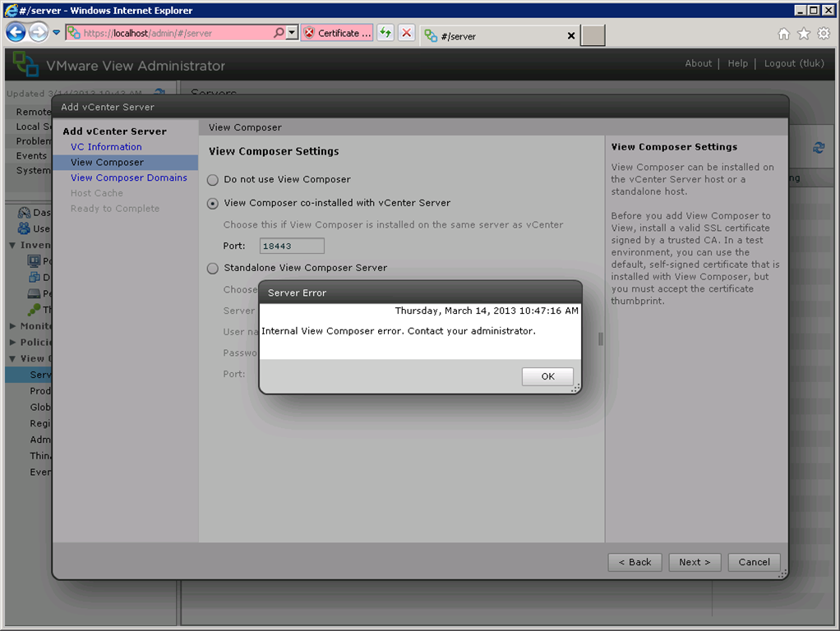Click the Remote Sessions row in sidebar
This screenshot has width=840, height=631.
31,112
